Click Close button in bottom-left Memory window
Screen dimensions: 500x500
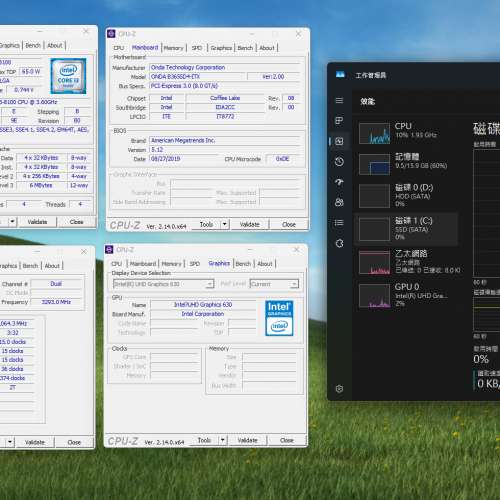pos(74,442)
